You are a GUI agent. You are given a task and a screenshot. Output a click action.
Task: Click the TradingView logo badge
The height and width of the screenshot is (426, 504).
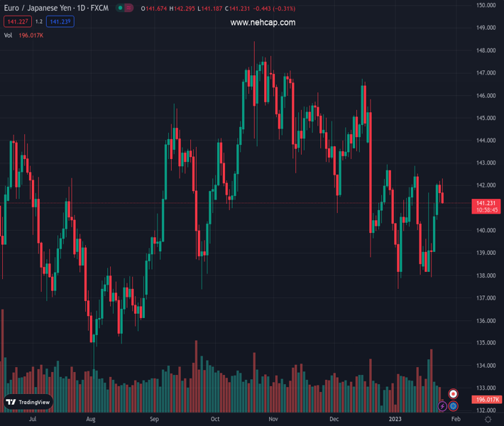coord(28,402)
